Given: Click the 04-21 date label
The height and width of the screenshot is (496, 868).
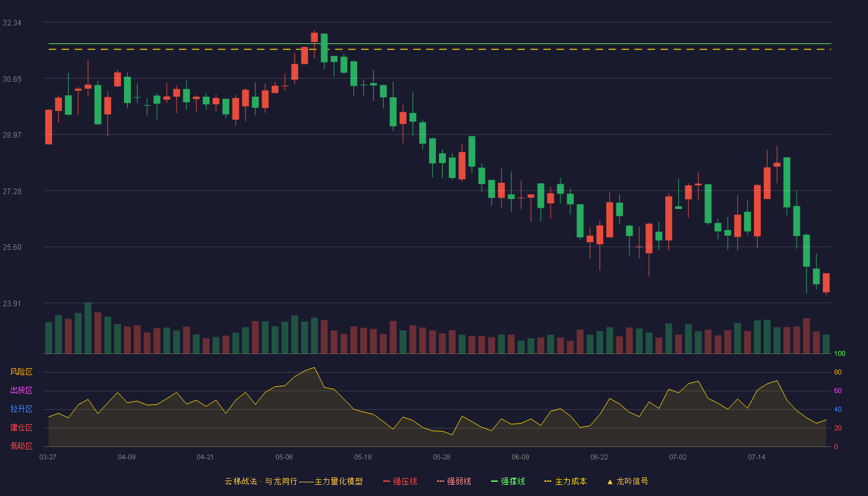Looking at the screenshot, I should point(205,457).
